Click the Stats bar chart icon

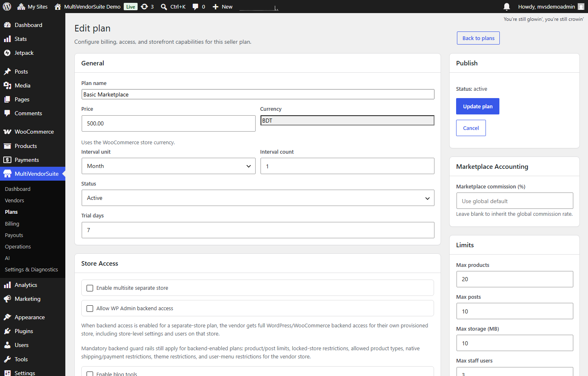tap(7, 39)
